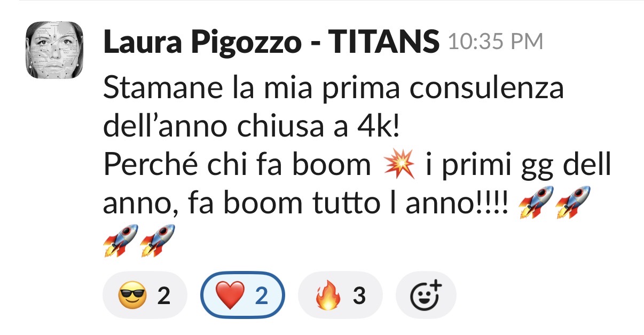Click the count 2 beside the sunglasses reaction

164,296
